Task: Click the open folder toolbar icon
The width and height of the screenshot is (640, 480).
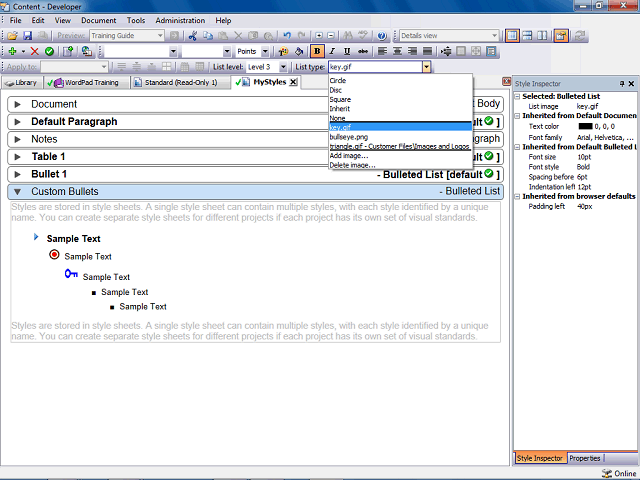Action: tap(12, 36)
